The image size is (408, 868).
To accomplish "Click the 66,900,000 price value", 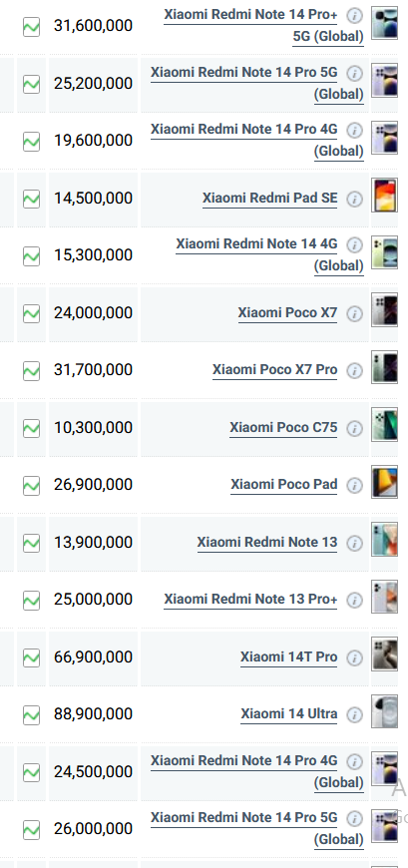I will coord(93,657).
